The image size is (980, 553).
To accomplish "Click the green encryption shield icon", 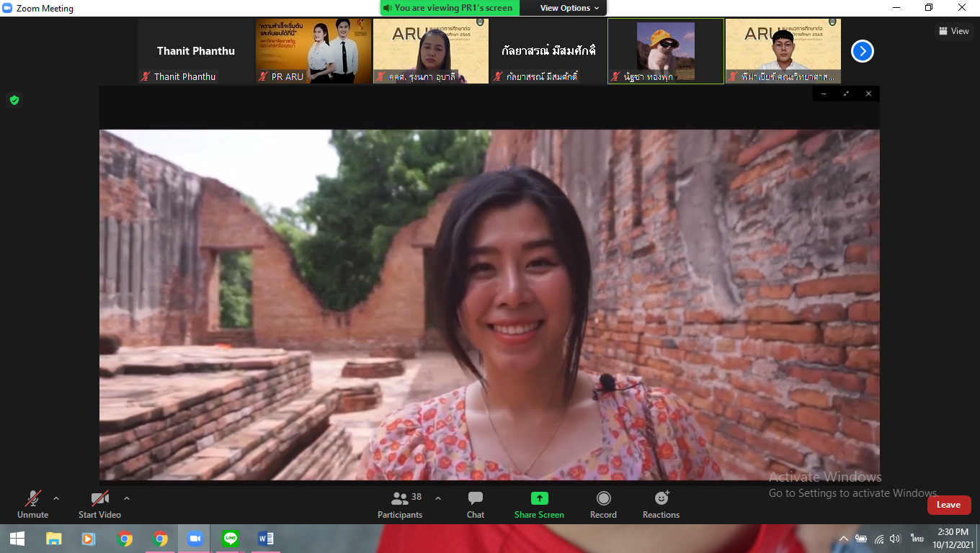I will (x=14, y=100).
